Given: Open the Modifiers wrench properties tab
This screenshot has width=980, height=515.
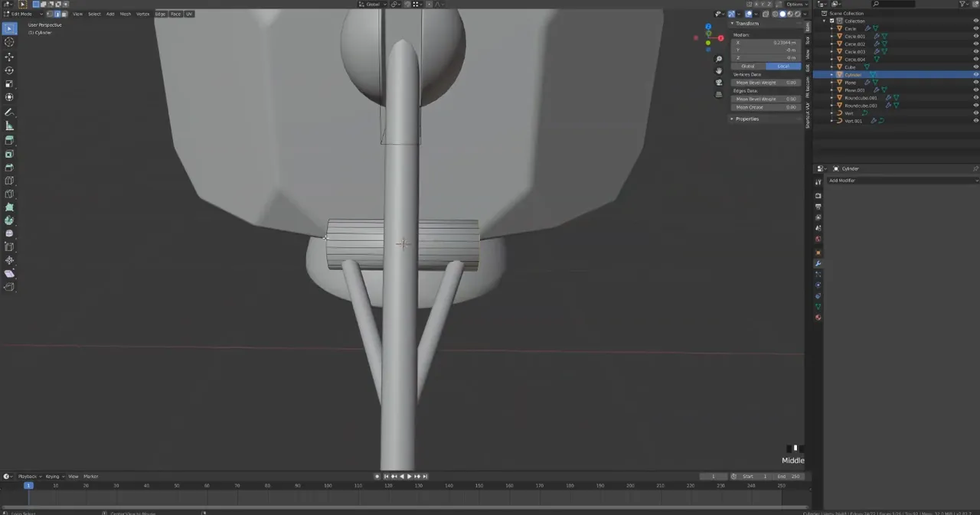Looking at the screenshot, I should pos(818,263).
